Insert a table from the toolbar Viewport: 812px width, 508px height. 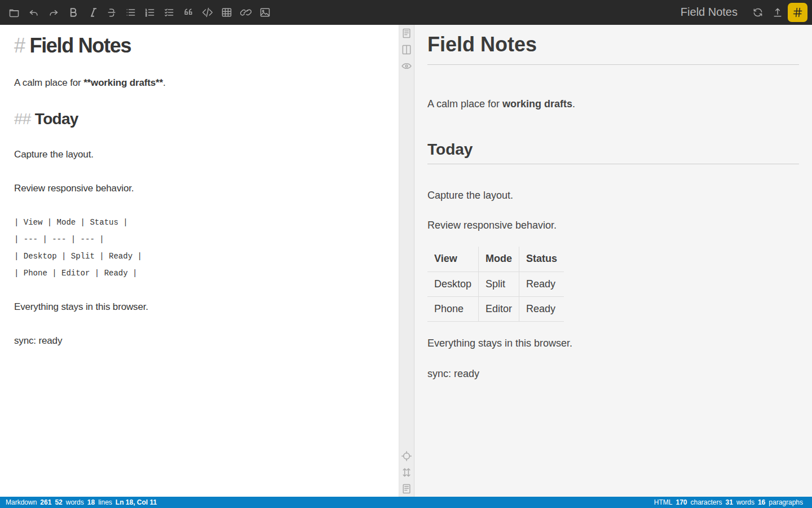pyautogui.click(x=227, y=12)
